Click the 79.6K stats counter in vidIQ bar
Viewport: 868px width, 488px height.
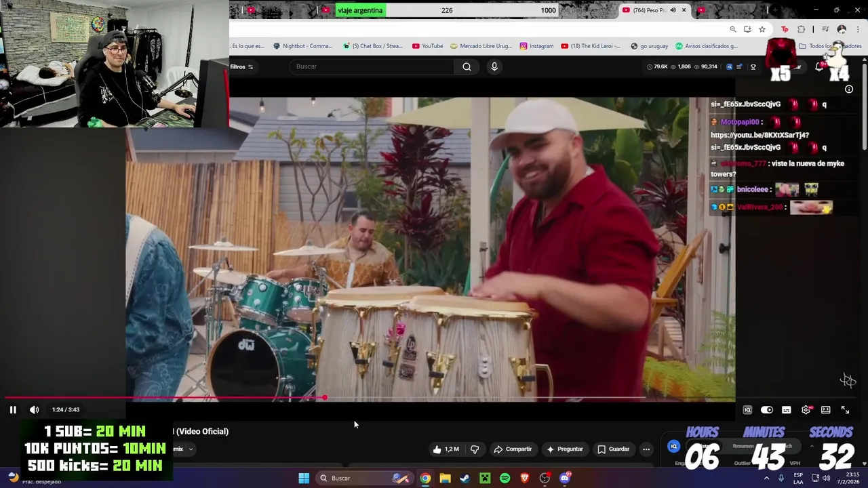pyautogui.click(x=657, y=66)
